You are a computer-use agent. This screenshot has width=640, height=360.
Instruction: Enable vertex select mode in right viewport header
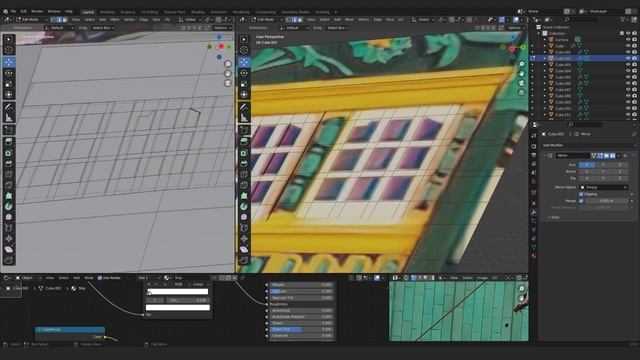(x=289, y=20)
